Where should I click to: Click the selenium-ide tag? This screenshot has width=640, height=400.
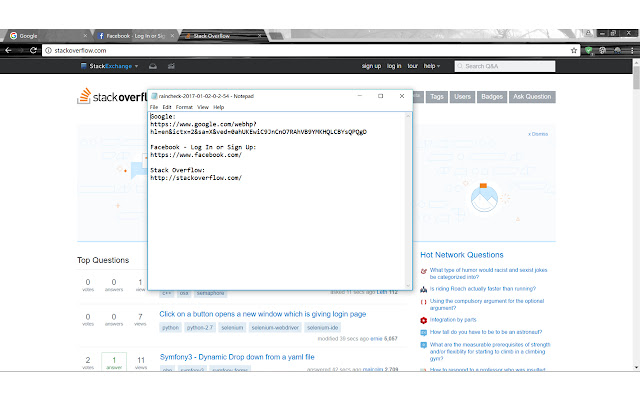[x=322, y=328]
